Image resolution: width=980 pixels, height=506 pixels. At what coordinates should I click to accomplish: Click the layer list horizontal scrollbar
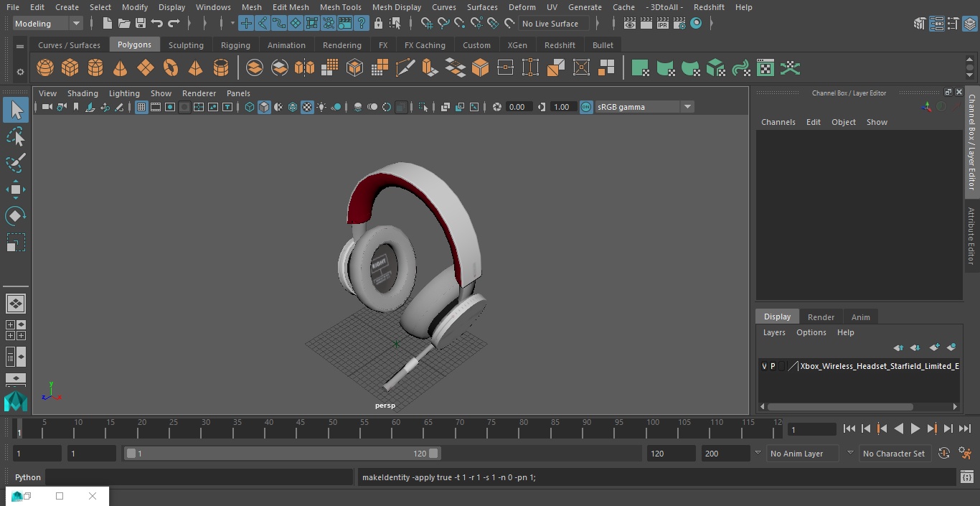tap(840, 407)
